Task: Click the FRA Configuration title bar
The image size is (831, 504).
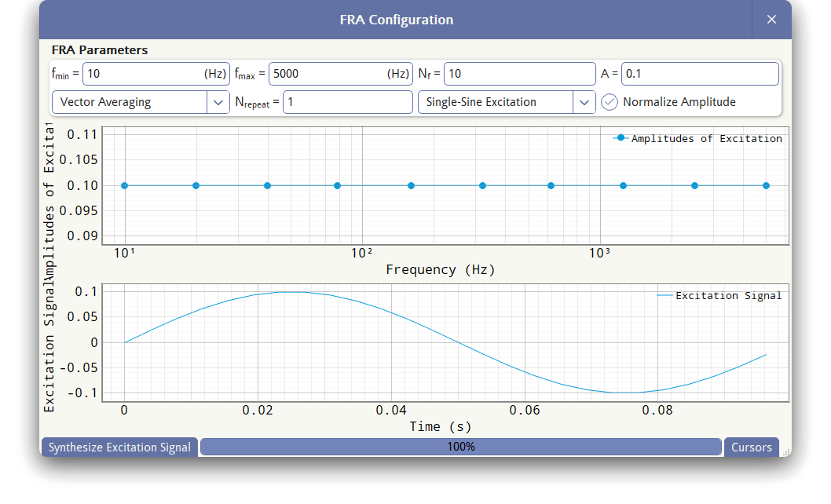Action: [x=396, y=20]
